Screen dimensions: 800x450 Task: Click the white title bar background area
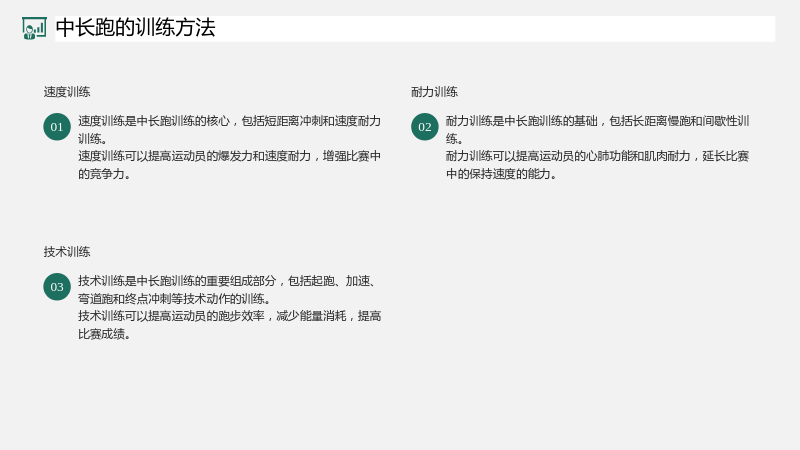[x=495, y=29]
